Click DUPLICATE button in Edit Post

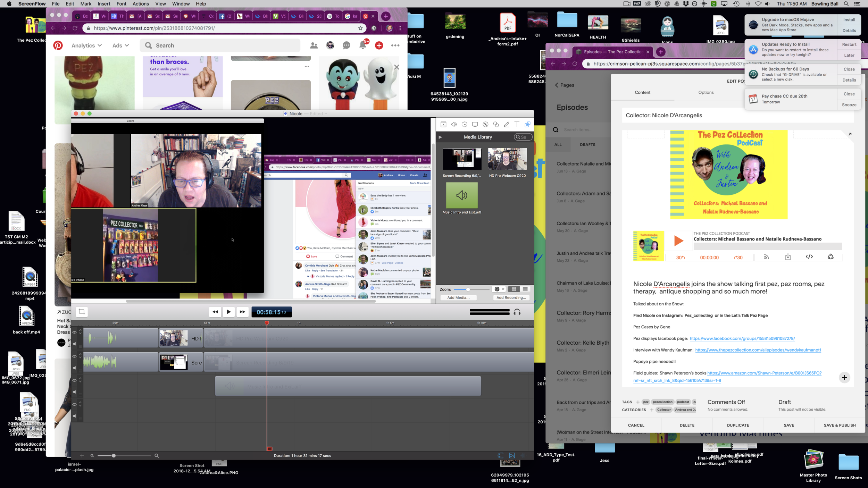coord(738,425)
